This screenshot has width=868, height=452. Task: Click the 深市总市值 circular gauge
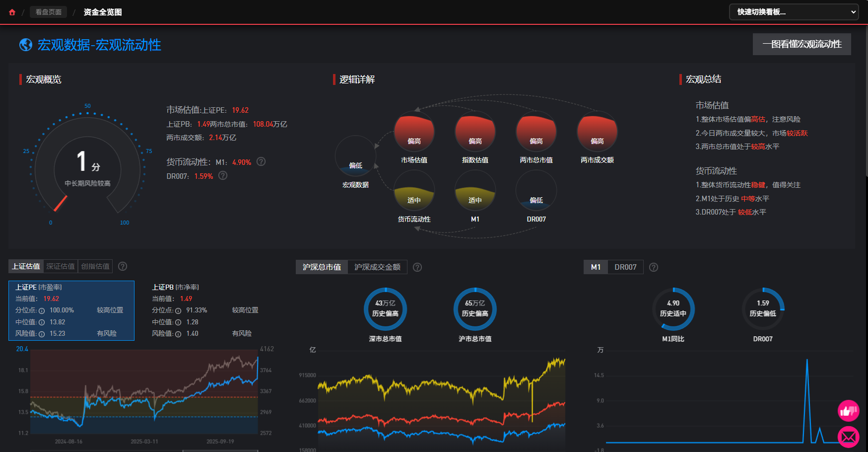(385, 309)
